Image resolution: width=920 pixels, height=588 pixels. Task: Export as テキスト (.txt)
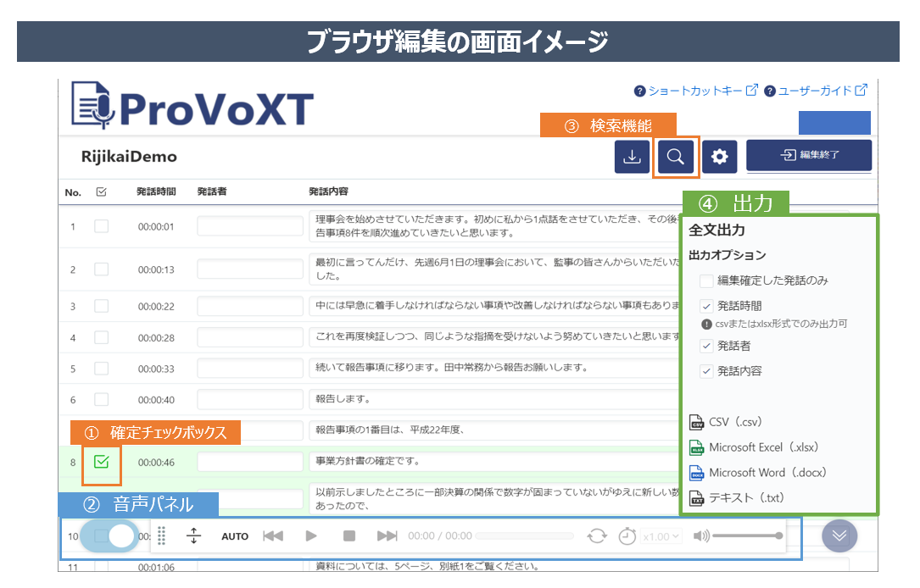tap(737, 497)
